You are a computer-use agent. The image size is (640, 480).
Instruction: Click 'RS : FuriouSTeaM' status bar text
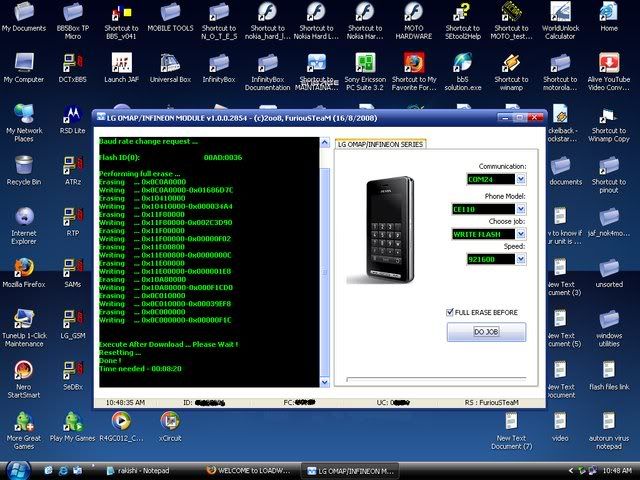coord(491,402)
